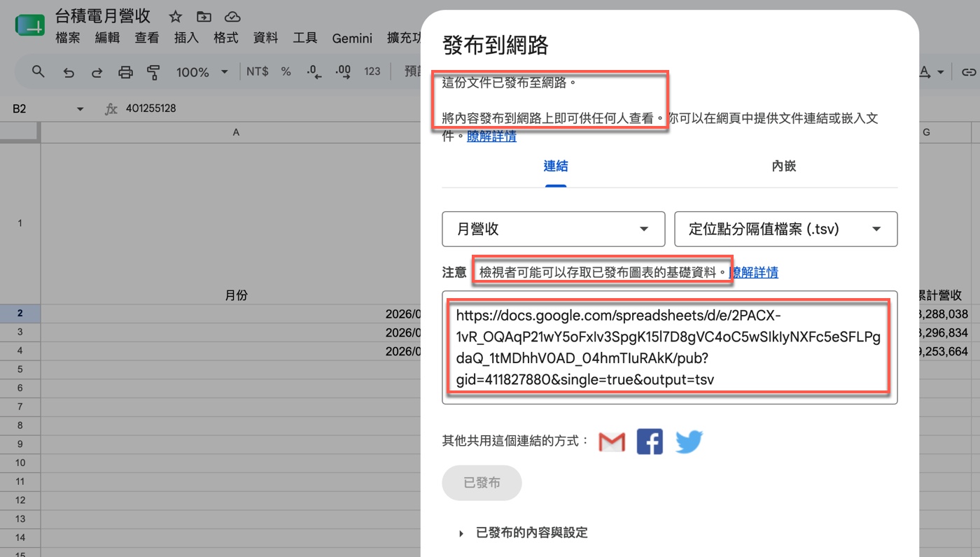Star the 台積電月營收 document

[176, 17]
